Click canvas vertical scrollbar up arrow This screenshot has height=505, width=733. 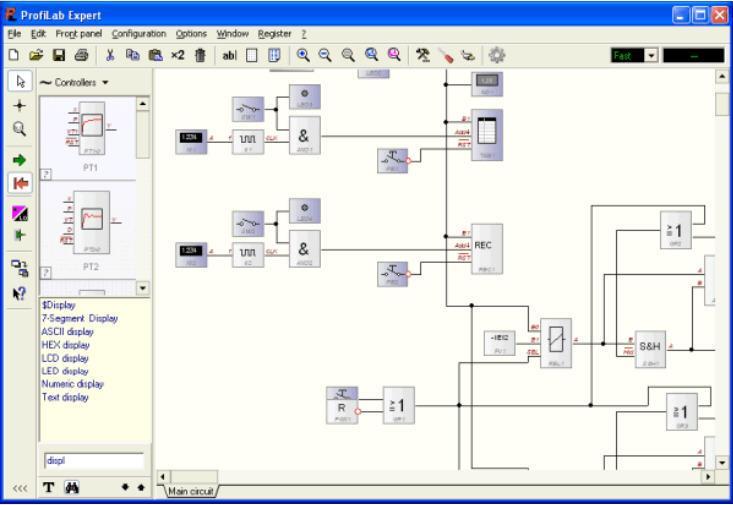[x=722, y=76]
